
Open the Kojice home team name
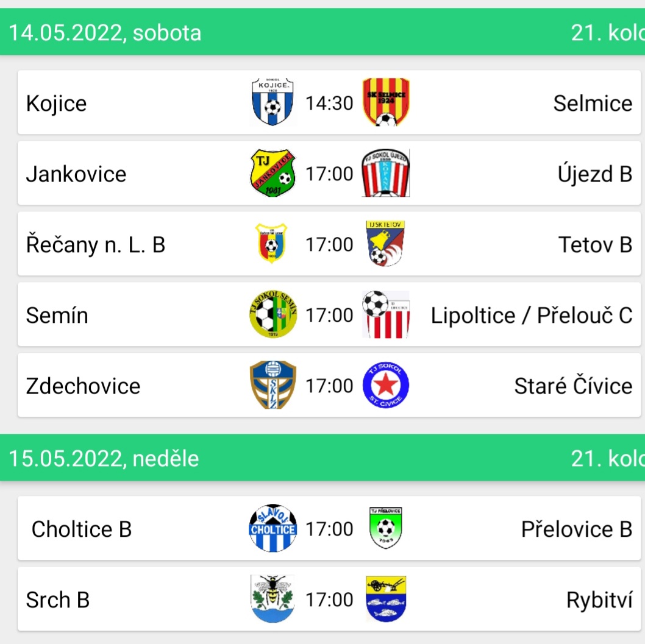56,103
